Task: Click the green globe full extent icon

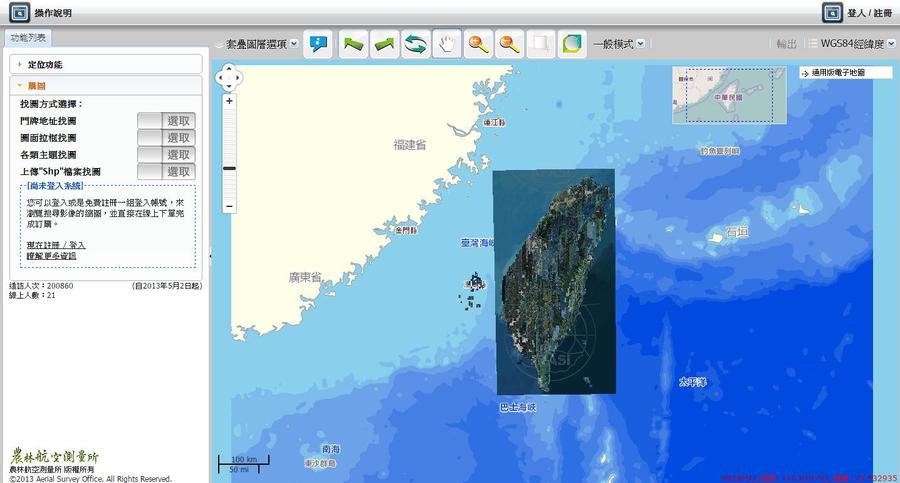Action: tap(572, 44)
